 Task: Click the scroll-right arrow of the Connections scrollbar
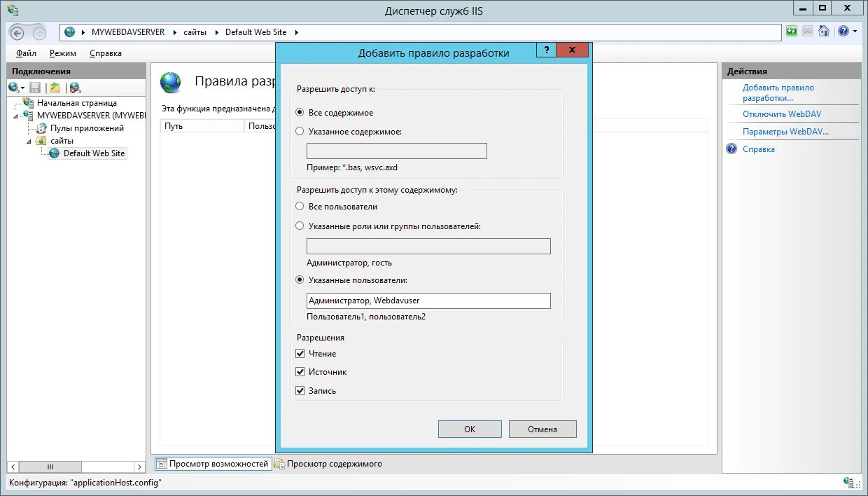coord(139,467)
